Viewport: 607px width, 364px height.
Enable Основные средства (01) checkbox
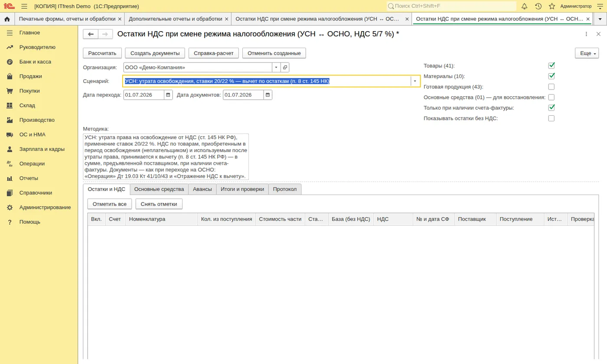[x=552, y=97]
